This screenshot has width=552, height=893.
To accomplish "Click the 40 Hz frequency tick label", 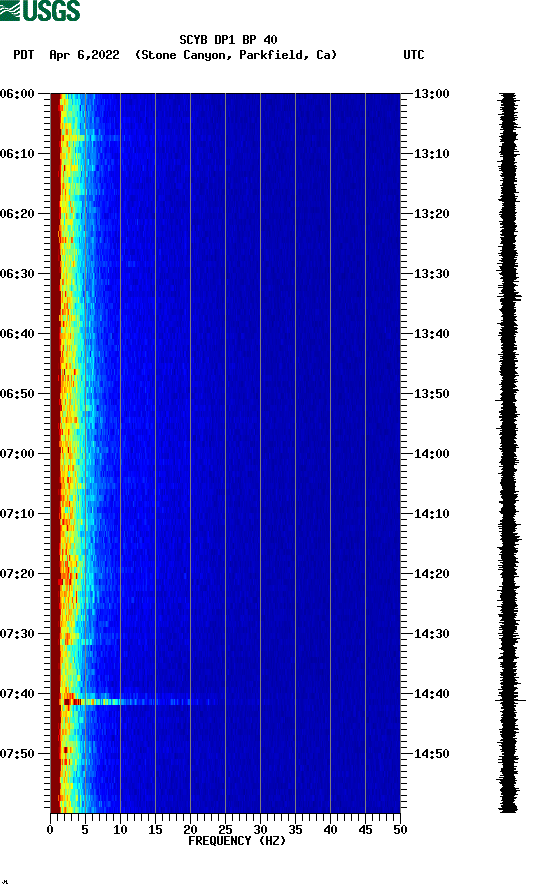I will tap(330, 830).
